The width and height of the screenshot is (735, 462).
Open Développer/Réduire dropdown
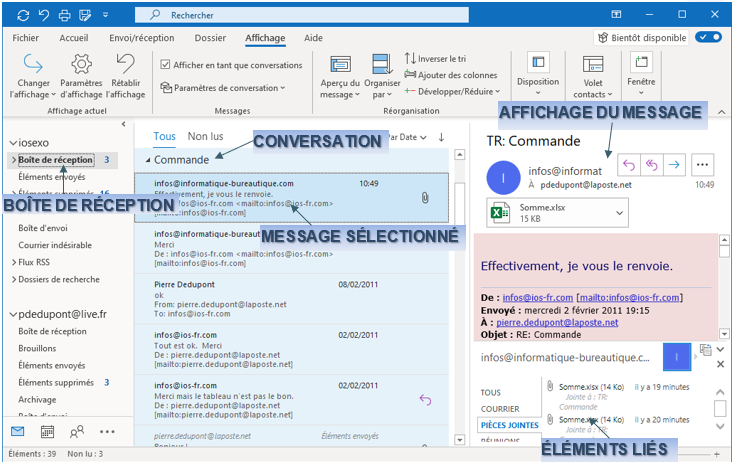tap(452, 91)
